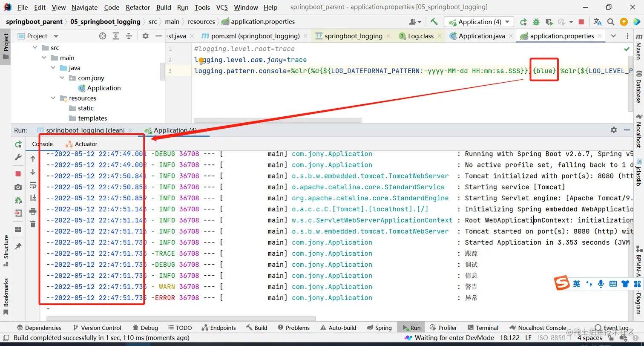Take a thread dump with the camera icon
The image size is (644, 346).
pyautogui.click(x=18, y=187)
